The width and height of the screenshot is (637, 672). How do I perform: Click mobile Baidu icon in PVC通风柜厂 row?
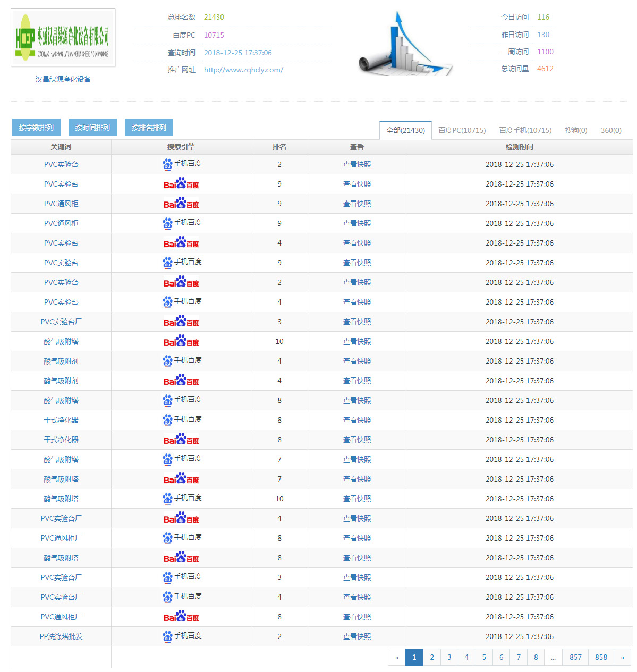167,538
